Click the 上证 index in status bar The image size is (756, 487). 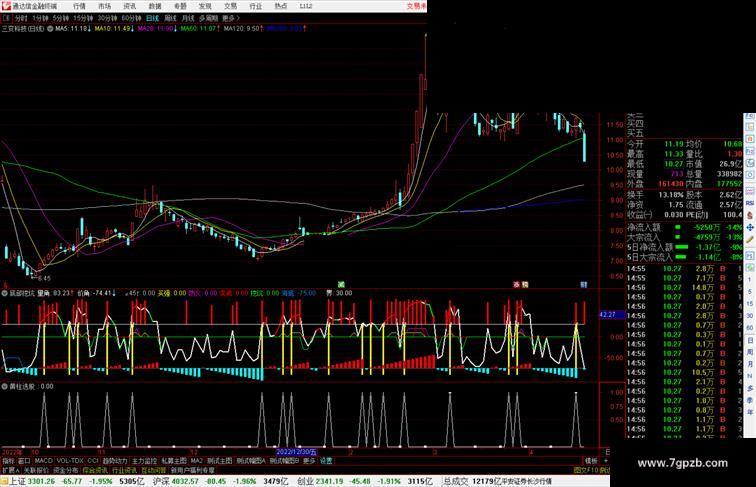(17, 481)
